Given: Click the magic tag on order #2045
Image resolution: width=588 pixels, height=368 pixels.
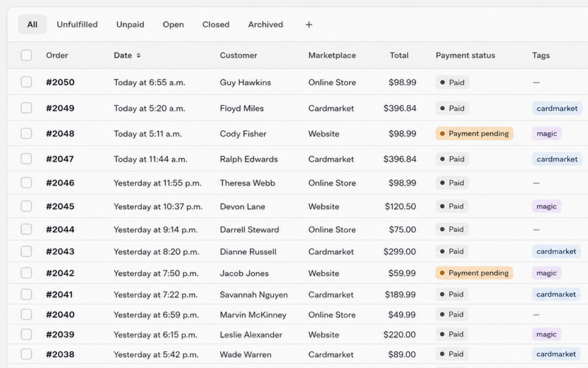Looking at the screenshot, I should [546, 206].
